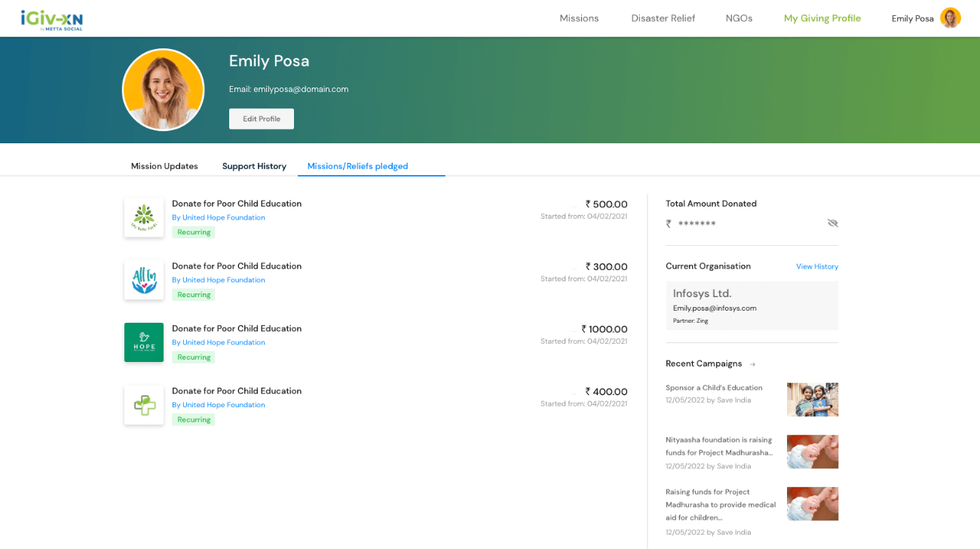Viewport: 980px width, 549px height.
Task: Click the green leaf logo of first pledge
Action: coord(144,218)
